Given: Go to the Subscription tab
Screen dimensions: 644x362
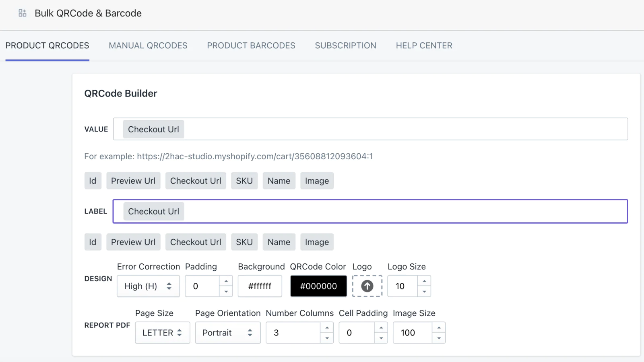Looking at the screenshot, I should tap(345, 45).
